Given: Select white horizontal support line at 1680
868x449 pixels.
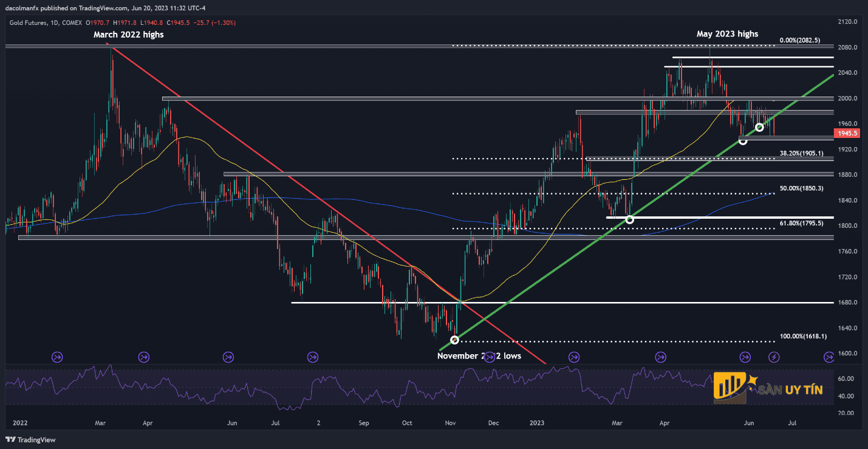Looking at the screenshot, I should [562, 302].
